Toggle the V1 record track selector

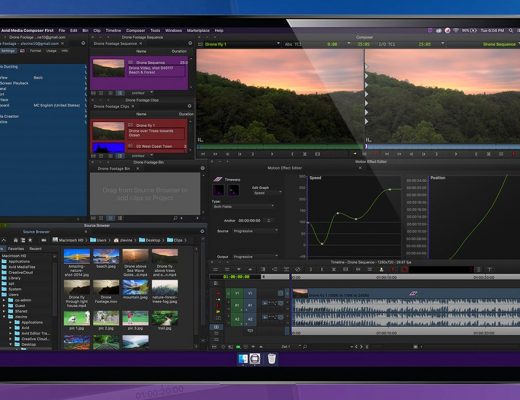pos(250,293)
